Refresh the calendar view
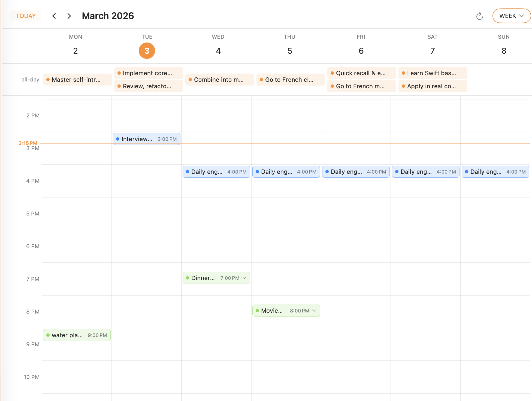 click(x=480, y=16)
